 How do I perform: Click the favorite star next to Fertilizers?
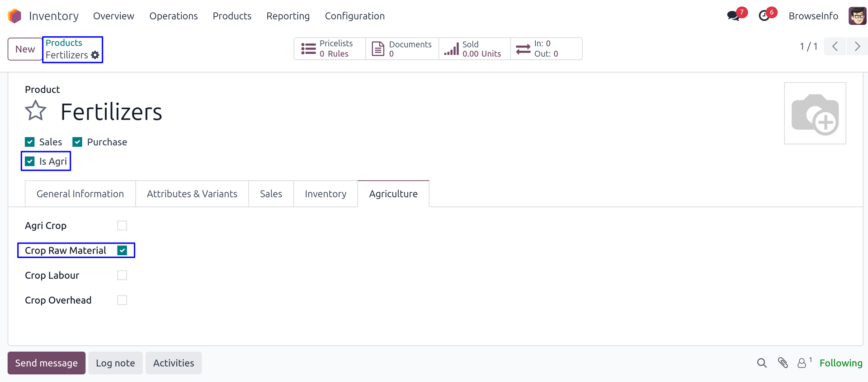[x=35, y=111]
